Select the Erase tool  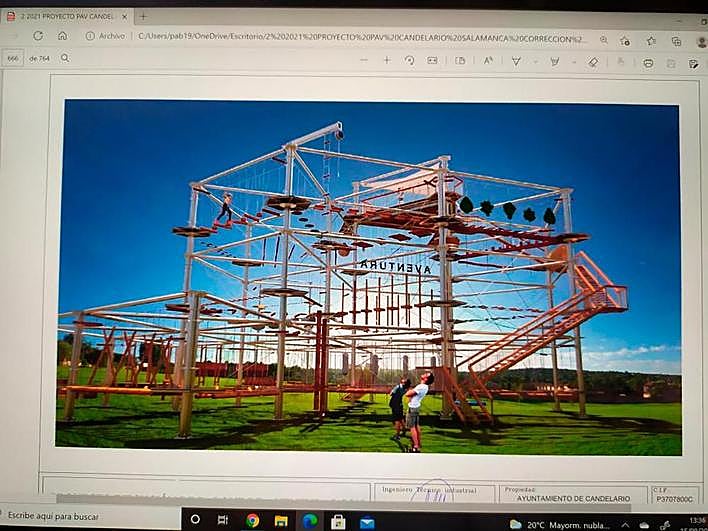[x=593, y=62]
